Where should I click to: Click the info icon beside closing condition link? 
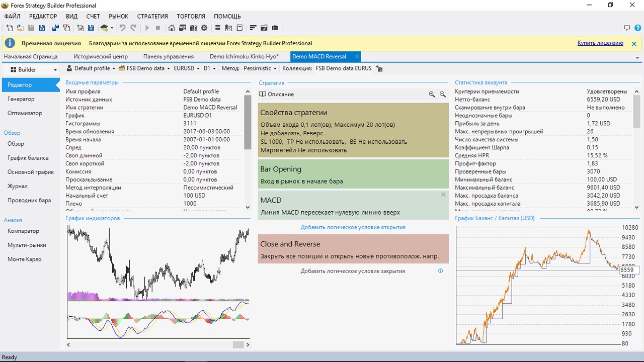point(440,271)
